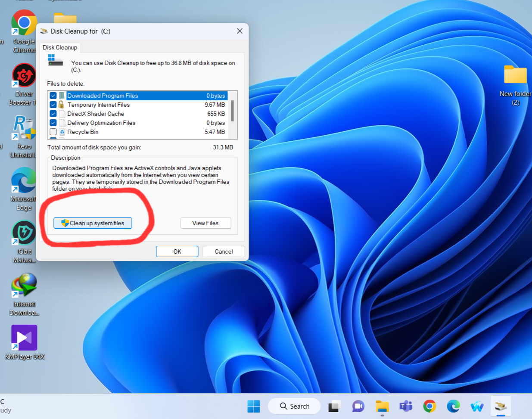Click the files list vertical scrollbar
Image resolution: width=532 pixels, height=419 pixels.
(233, 111)
